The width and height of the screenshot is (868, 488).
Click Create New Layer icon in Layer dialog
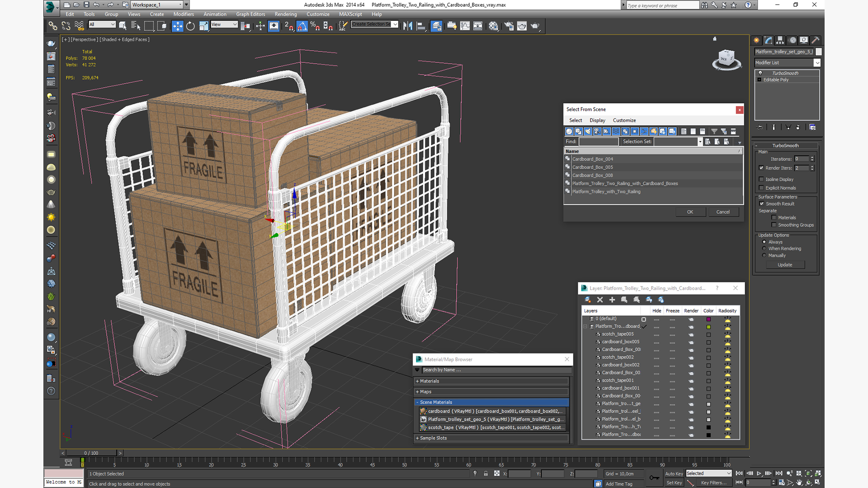pyautogui.click(x=588, y=300)
